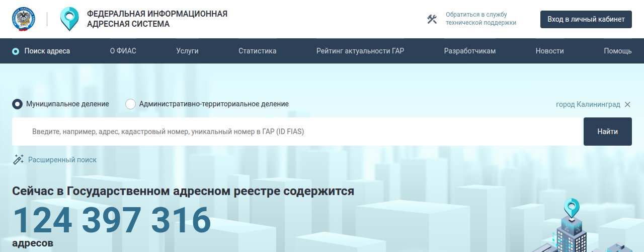Select Муниципальное деление radio button
The image size is (644, 252).
coord(17,104)
